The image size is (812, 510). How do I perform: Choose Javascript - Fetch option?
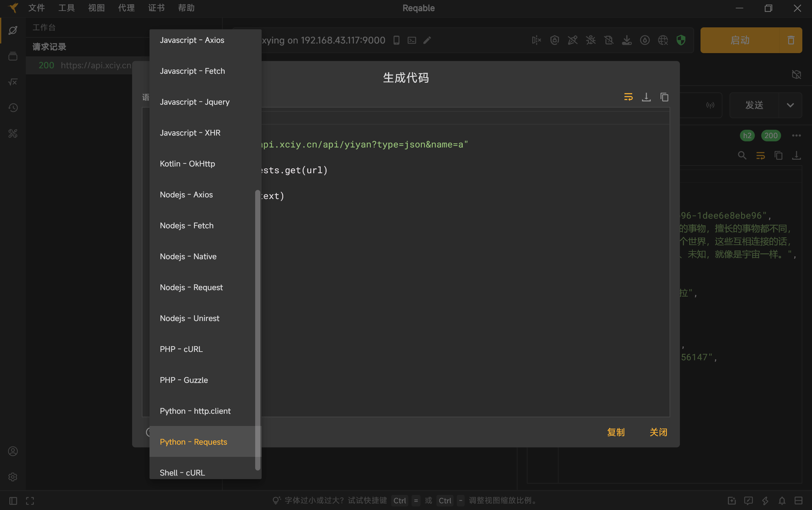tap(205, 71)
